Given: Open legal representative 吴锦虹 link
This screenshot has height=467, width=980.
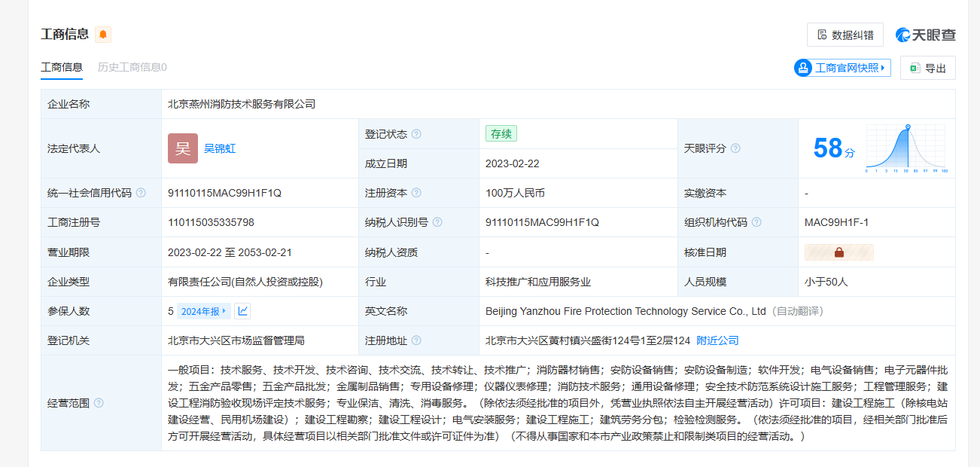Looking at the screenshot, I should point(220,148).
